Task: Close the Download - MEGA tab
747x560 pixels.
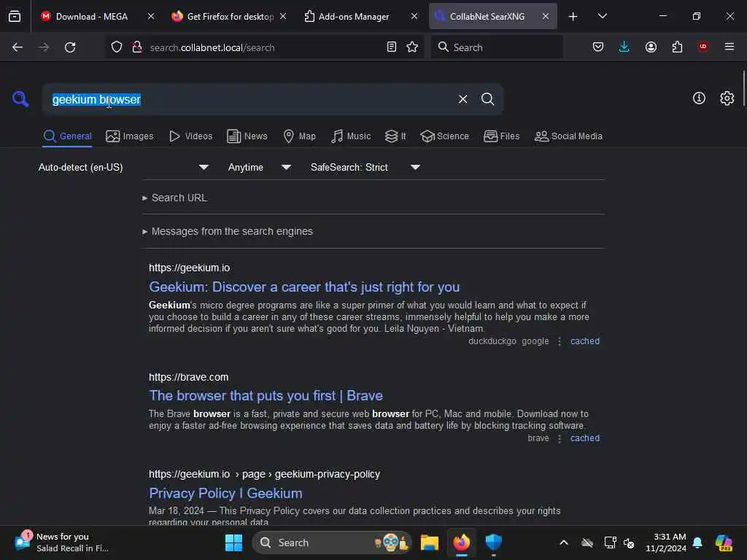Action: [x=151, y=16]
